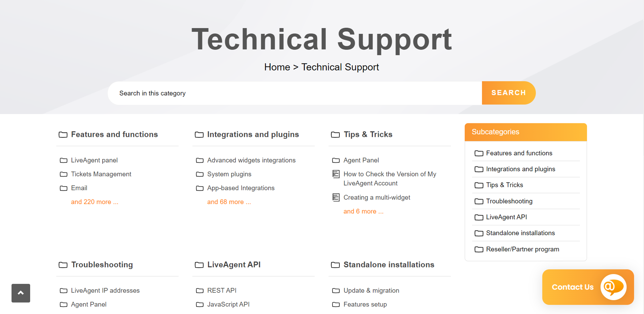Image resolution: width=644 pixels, height=314 pixels.
Task: Click the folder icon beside Troubleshooting heading
Action: [63, 265]
